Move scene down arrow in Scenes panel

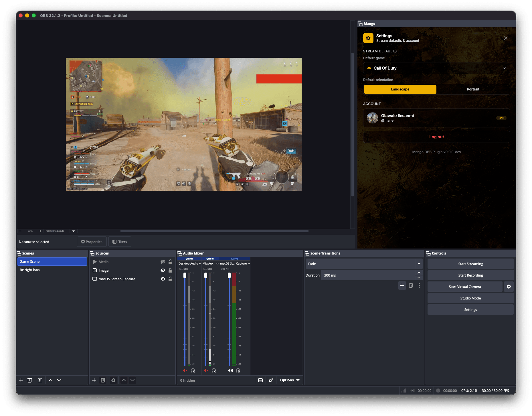pos(59,380)
